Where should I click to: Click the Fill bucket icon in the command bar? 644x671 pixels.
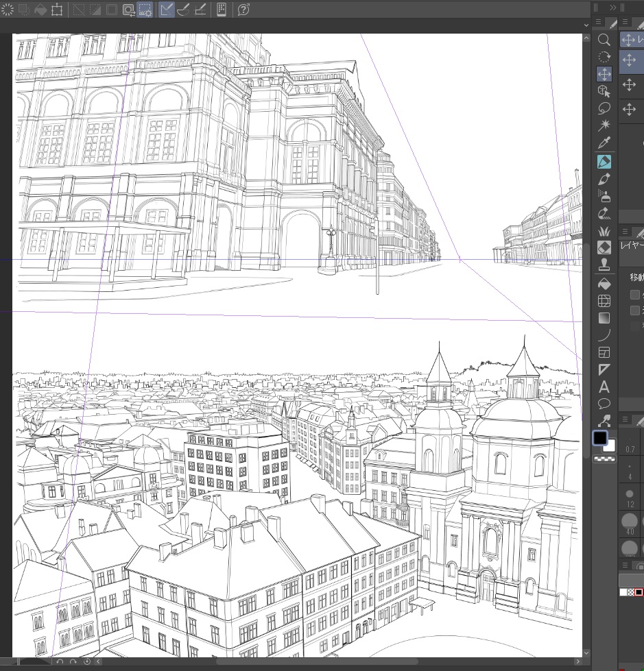coord(40,10)
